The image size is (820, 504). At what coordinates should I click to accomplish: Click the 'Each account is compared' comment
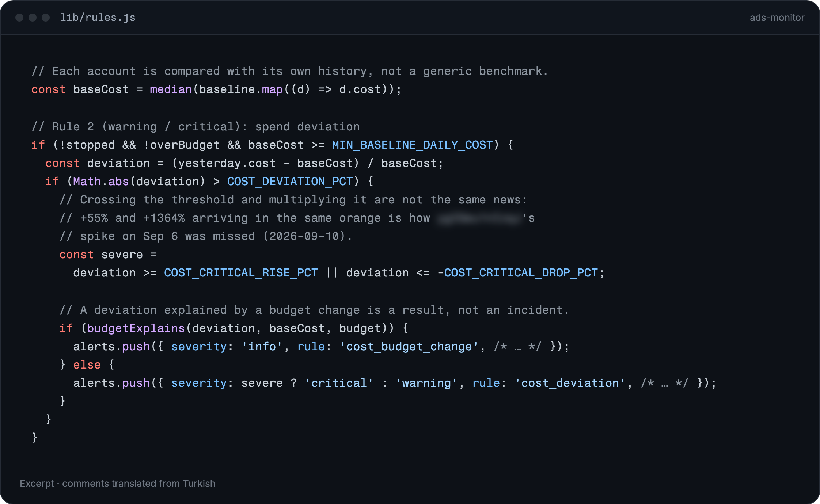[290, 71]
